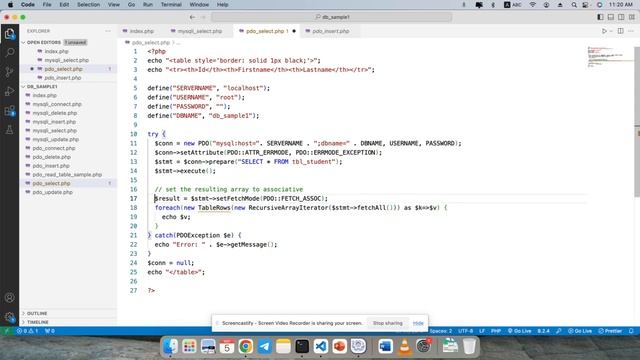Open mysqli_update.php in the file tree
The width and height of the screenshot is (640, 360).
click(56, 139)
